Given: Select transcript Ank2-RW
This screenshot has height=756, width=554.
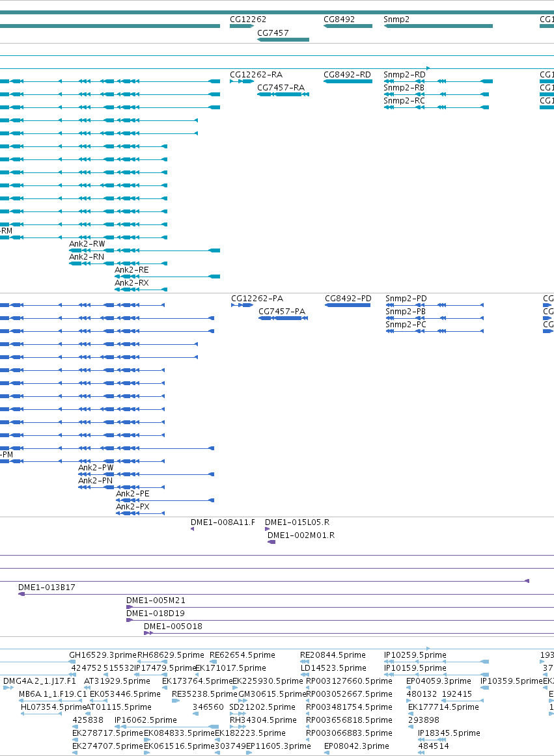Looking at the screenshot, I should (87, 244).
